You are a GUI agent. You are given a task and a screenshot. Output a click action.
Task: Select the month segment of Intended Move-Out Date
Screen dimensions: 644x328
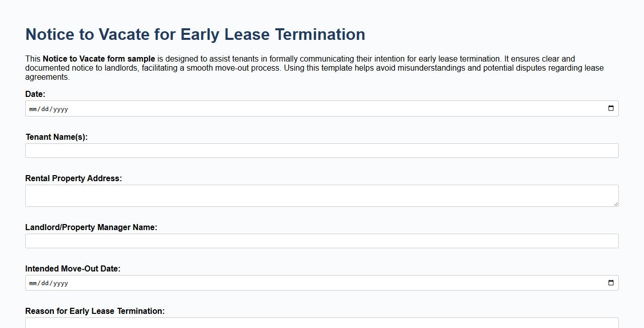coord(33,283)
